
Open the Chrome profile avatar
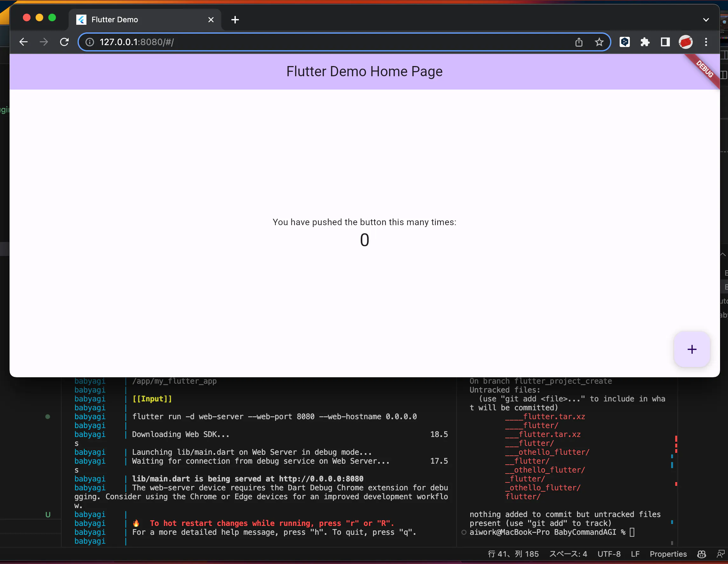[x=685, y=42]
